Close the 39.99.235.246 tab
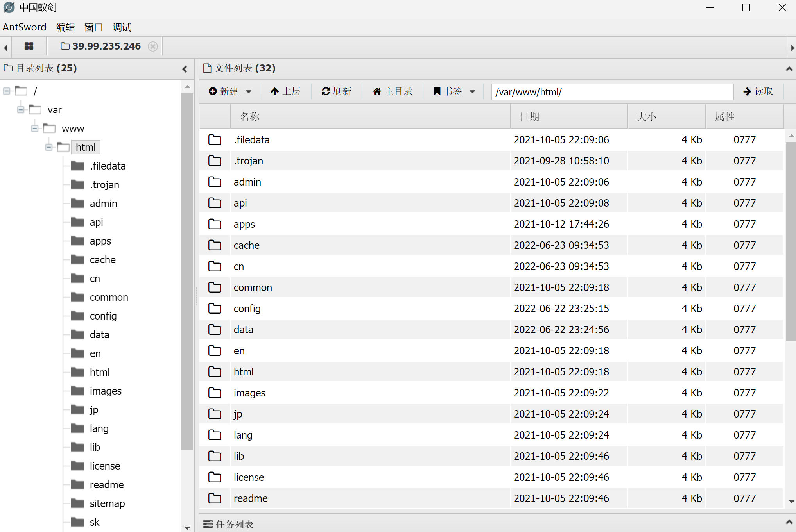The image size is (796, 532). (153, 46)
